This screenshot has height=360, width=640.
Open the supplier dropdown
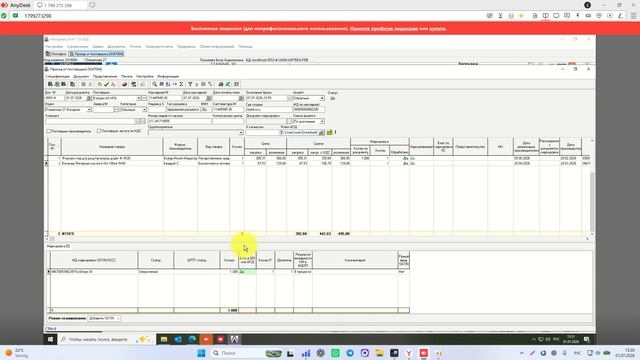coord(138,98)
